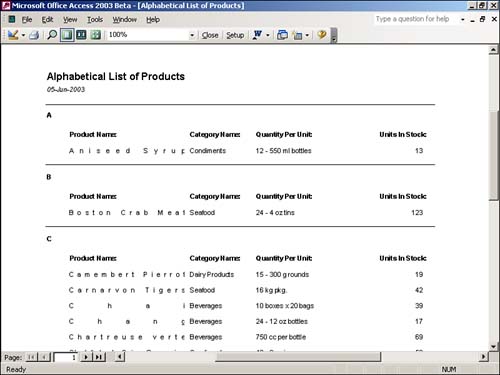
Task: Click the New Object icon
Action: 297,35
